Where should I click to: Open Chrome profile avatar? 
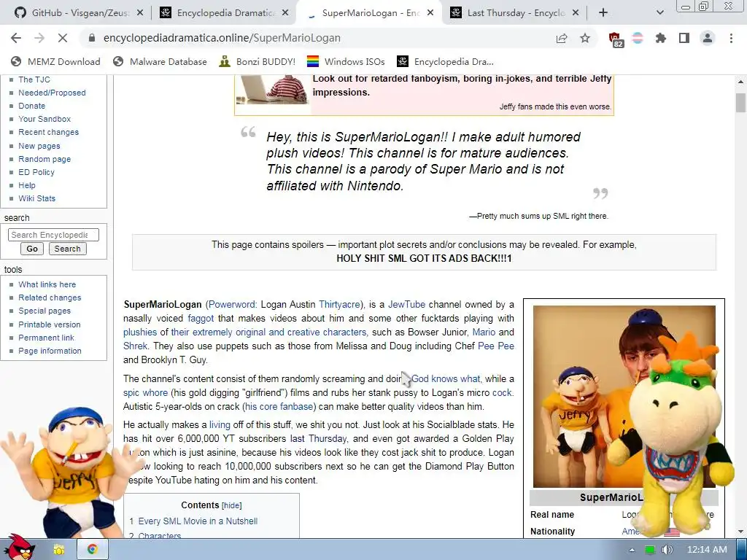(708, 38)
